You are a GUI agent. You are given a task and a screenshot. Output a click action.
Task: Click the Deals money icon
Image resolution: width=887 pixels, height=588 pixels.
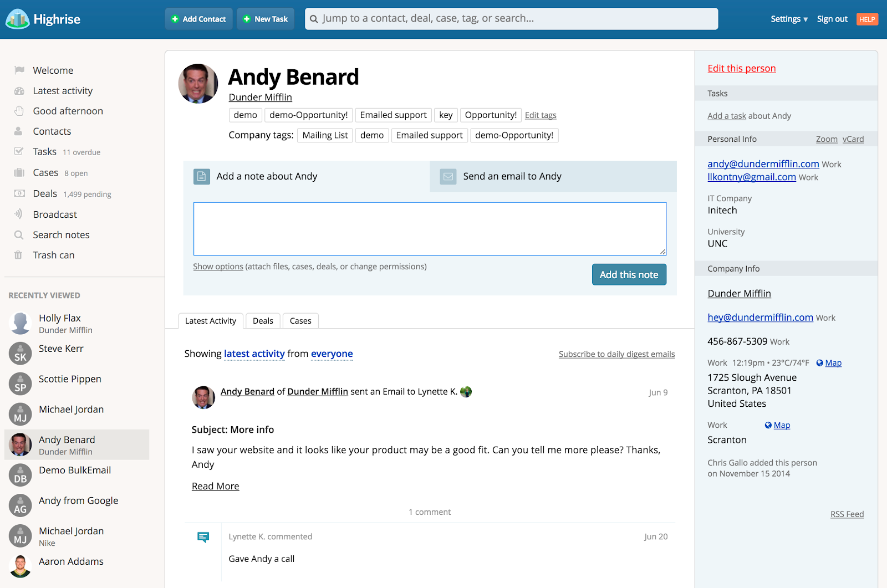pos(19,193)
